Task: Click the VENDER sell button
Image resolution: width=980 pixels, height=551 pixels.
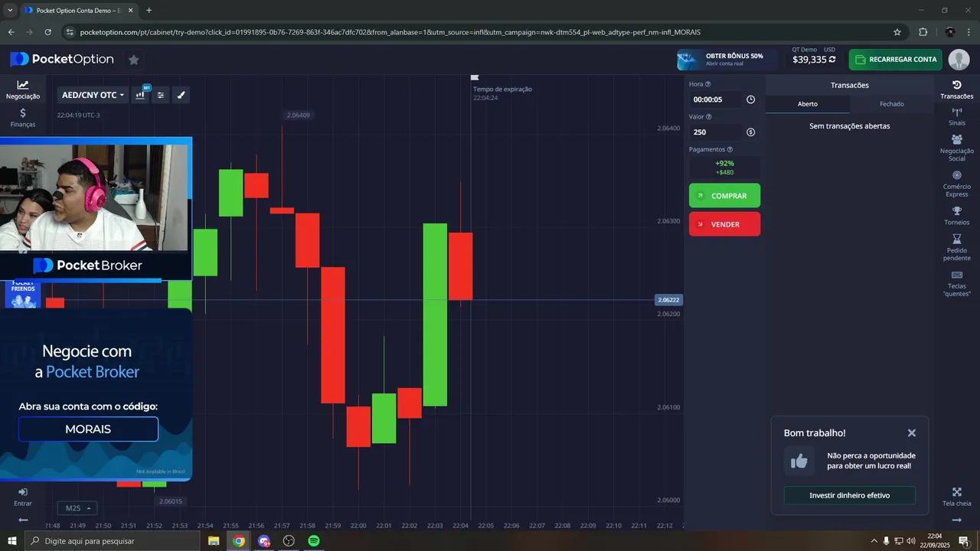Action: tap(724, 224)
